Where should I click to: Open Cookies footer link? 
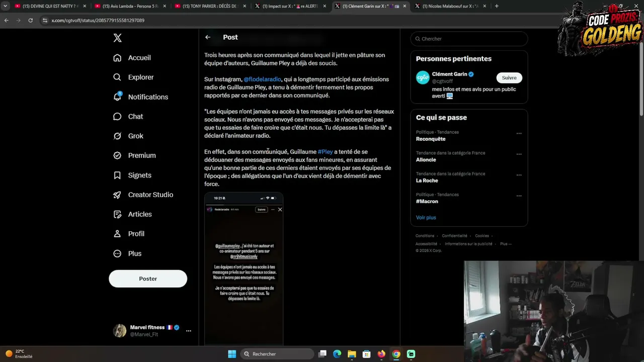482,236
